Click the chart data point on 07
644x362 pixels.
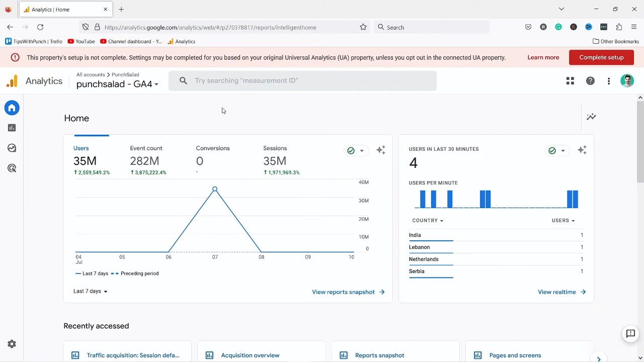215,189
